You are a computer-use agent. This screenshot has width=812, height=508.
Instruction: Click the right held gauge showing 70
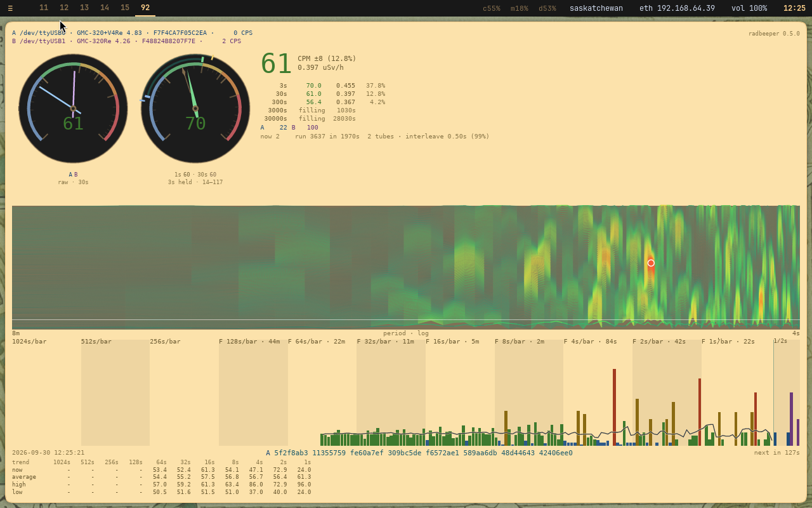click(195, 109)
